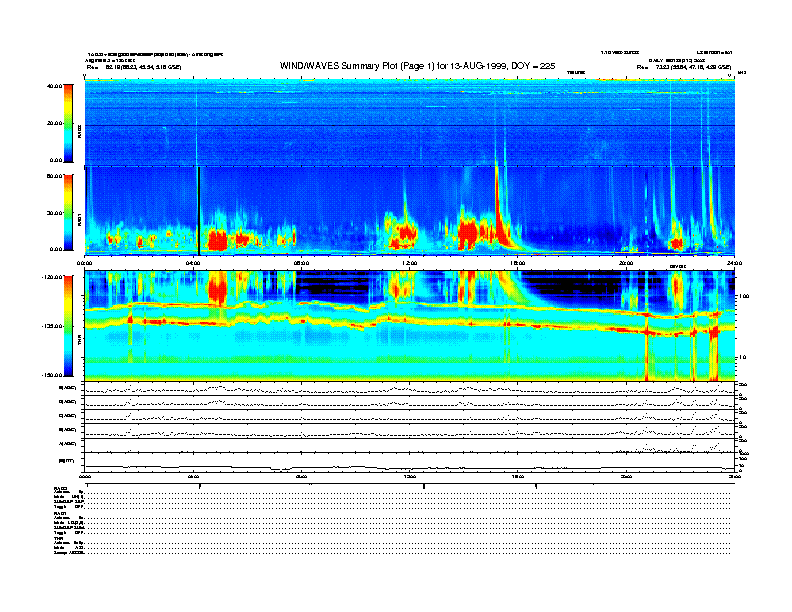Click the -135.00 tick on TNR scale
The width and height of the screenshot is (792, 612).
(52, 326)
